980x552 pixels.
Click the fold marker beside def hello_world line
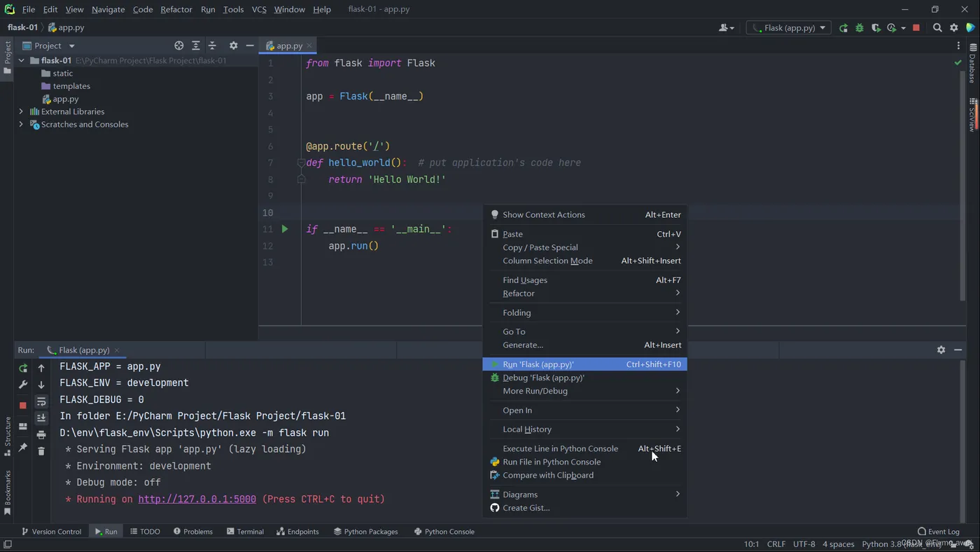tap(301, 163)
